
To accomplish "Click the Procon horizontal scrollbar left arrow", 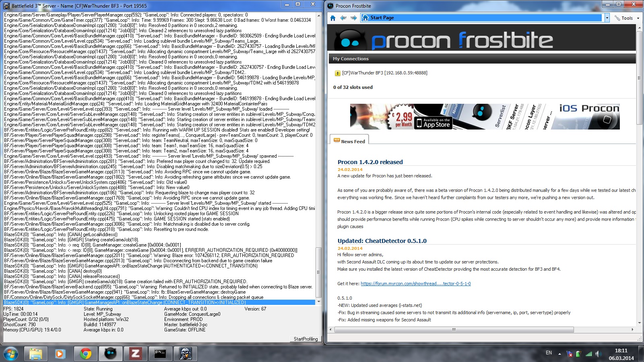I will pyautogui.click(x=331, y=329).
